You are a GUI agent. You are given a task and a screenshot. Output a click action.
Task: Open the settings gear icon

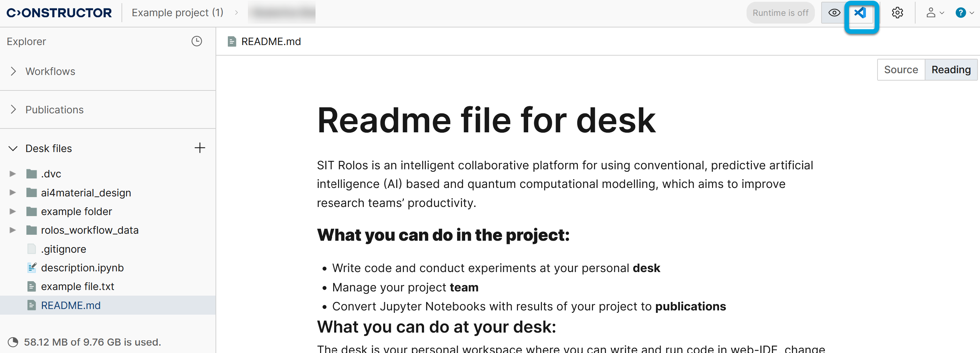click(897, 13)
